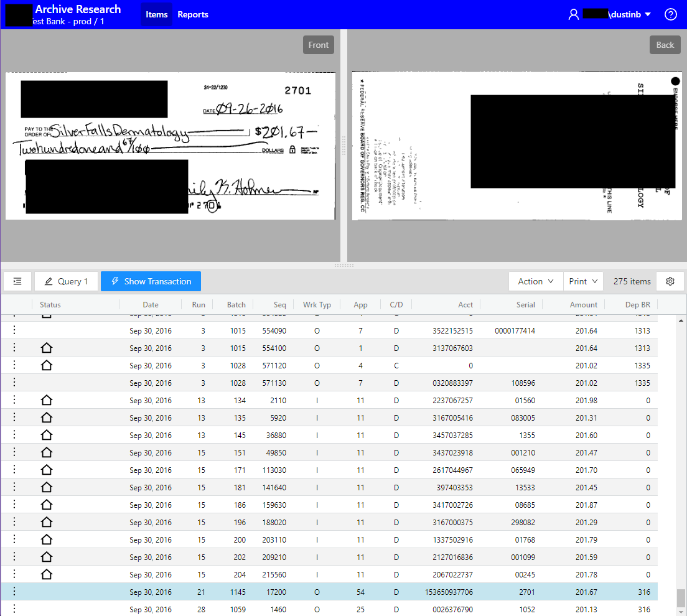Click the Back check image label
Image resolution: width=687 pixels, height=616 pixels.
665,45
